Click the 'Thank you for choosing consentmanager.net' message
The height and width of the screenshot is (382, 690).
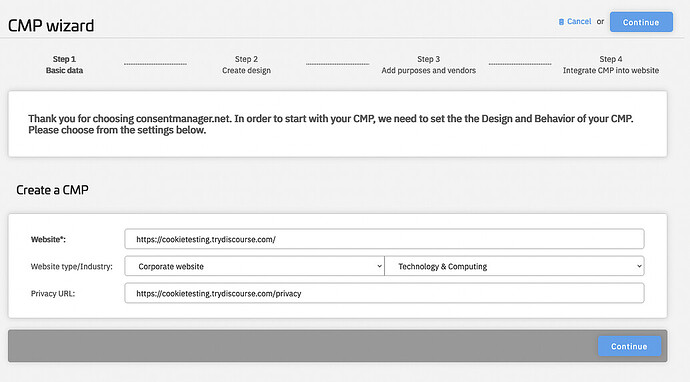click(330, 124)
